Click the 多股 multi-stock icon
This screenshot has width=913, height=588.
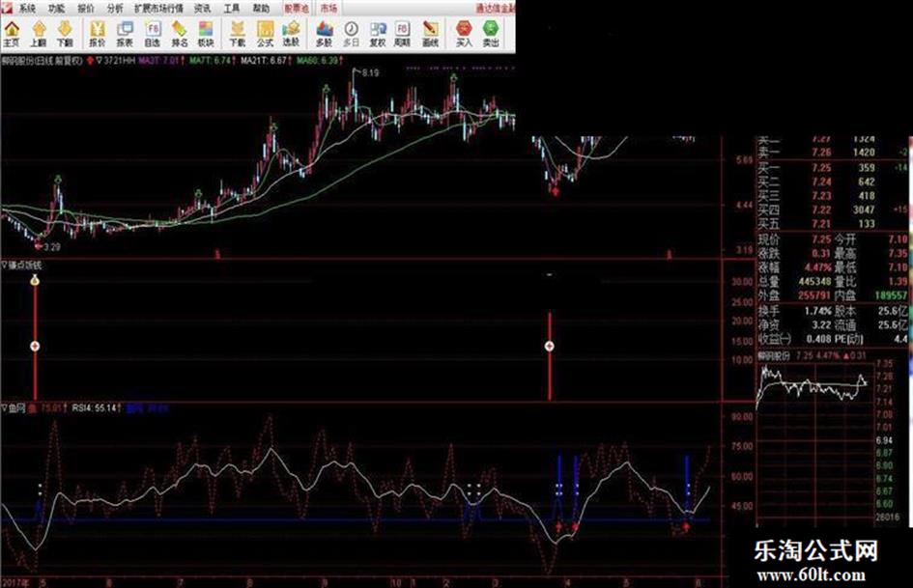(x=325, y=34)
